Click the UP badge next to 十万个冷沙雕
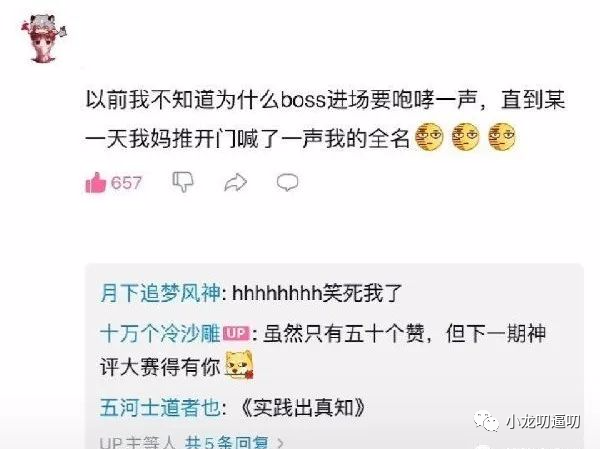The height and width of the screenshot is (449, 600). (x=236, y=333)
